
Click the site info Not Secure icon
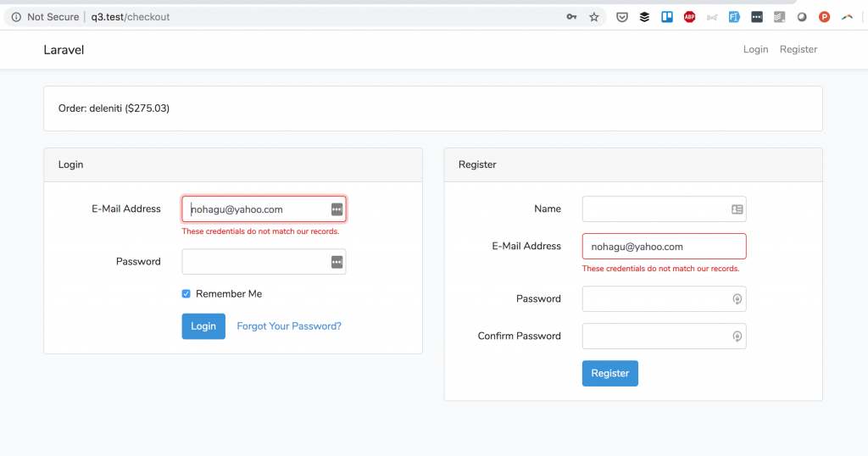pyautogui.click(x=16, y=17)
